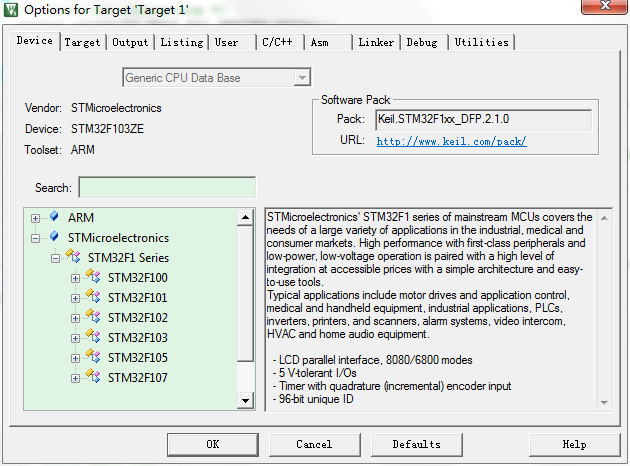
Task: Go to the C/C++ tab
Action: 280,42
